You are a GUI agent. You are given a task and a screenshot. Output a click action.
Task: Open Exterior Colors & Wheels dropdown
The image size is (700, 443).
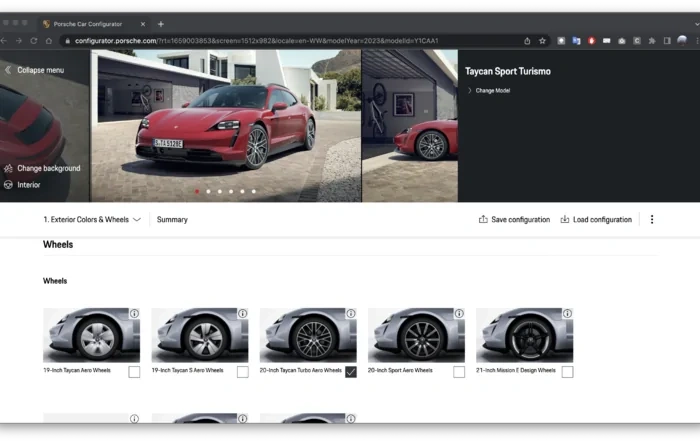[92, 219]
